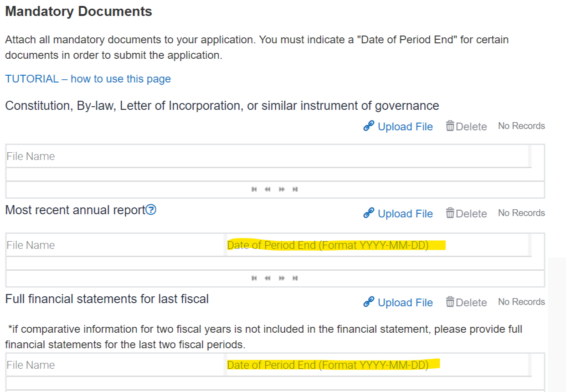The width and height of the screenshot is (566, 392).
Task: Click Date of Period End header for annual report
Action: click(328, 245)
